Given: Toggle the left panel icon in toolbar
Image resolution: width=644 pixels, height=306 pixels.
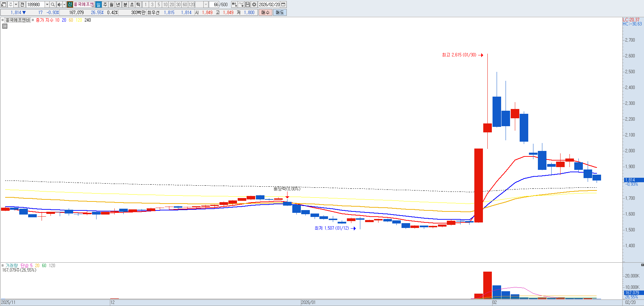Looking at the screenshot, I should point(4,4).
